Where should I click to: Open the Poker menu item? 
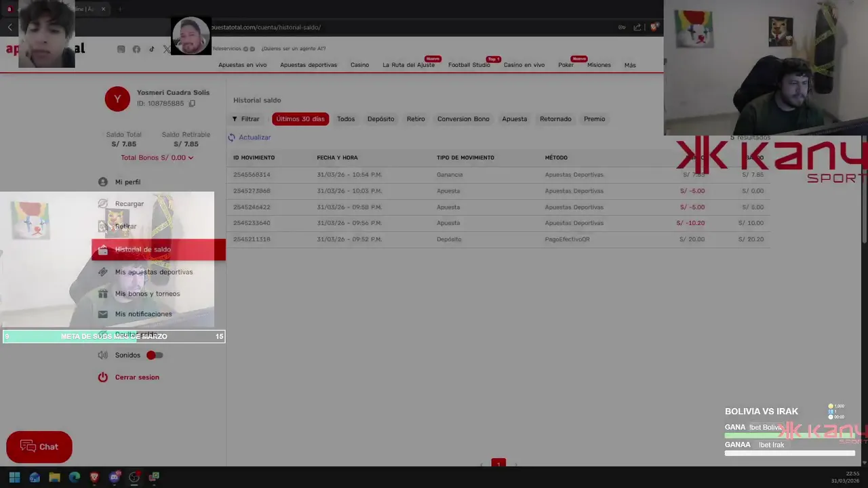(x=566, y=65)
